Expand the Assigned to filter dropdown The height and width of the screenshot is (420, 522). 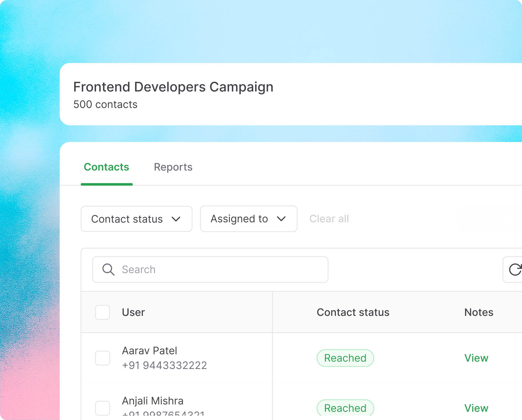click(x=249, y=219)
